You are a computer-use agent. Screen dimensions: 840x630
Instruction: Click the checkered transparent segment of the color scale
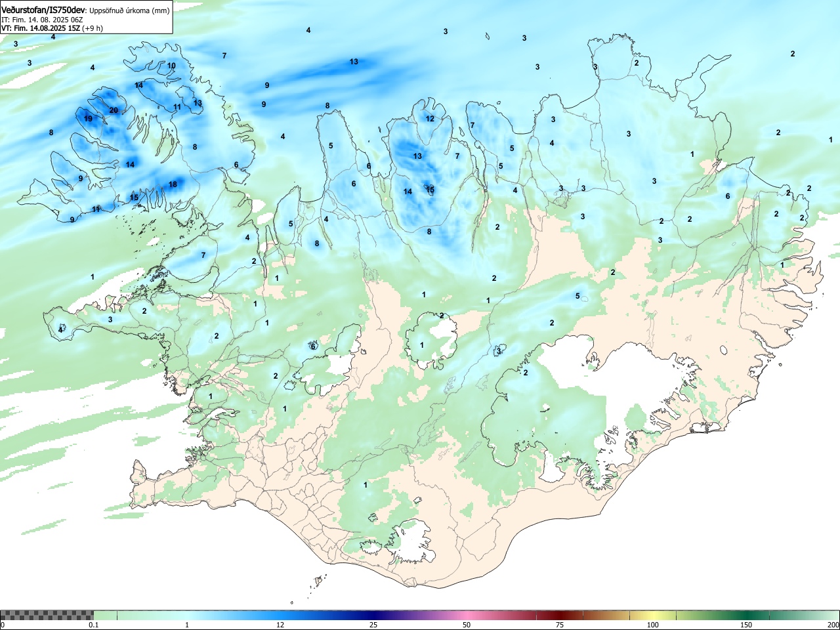pos(47,615)
